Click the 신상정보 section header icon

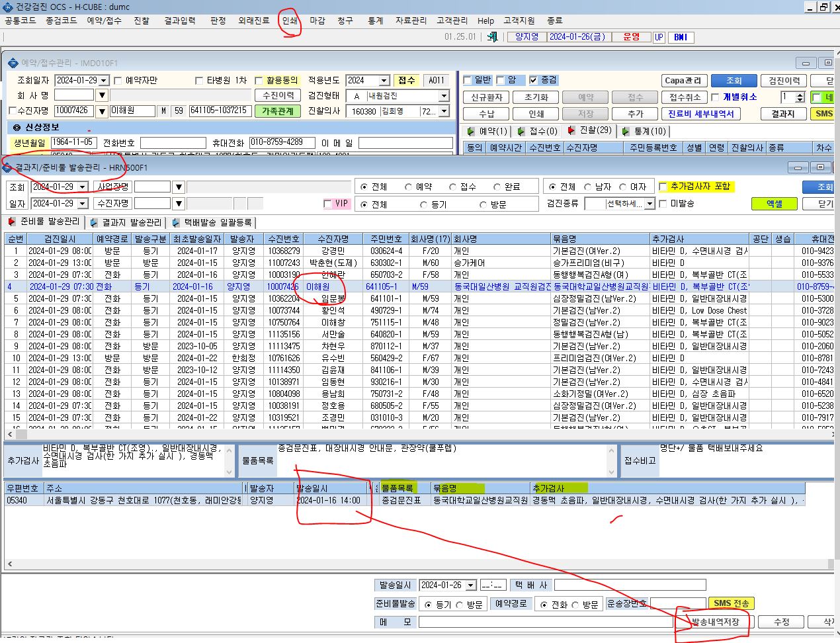[x=17, y=127]
